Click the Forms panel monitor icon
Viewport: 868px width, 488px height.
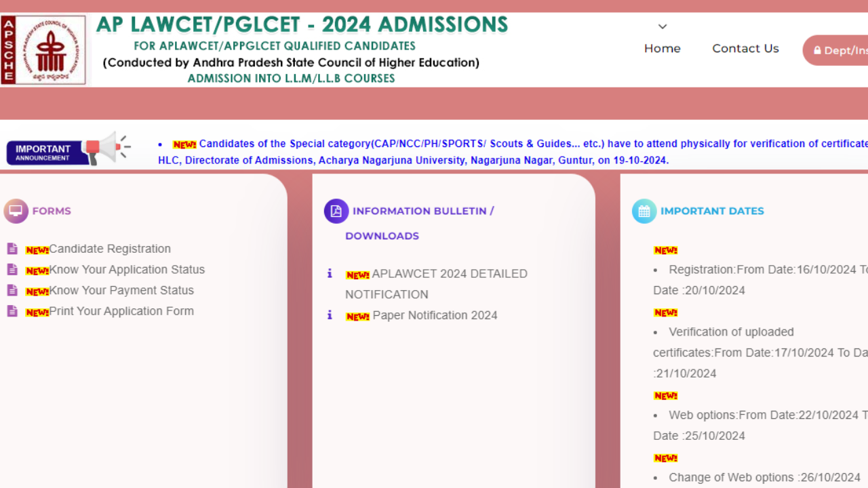click(16, 211)
